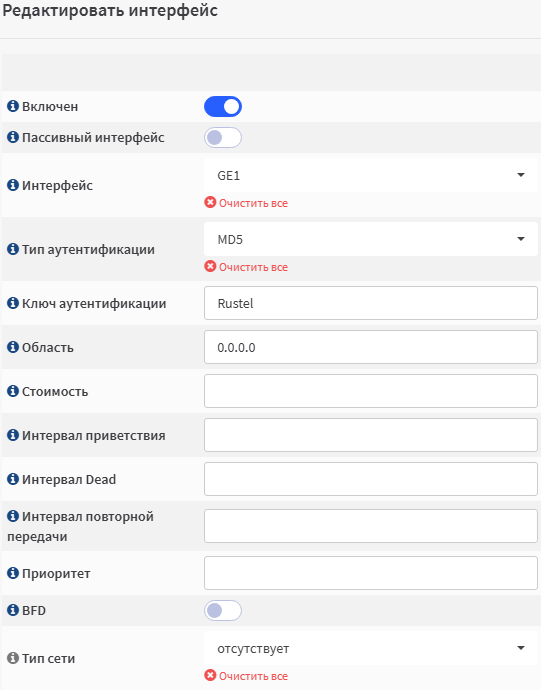
Task: Click info icon next to Стоимость
Action: 13,391
